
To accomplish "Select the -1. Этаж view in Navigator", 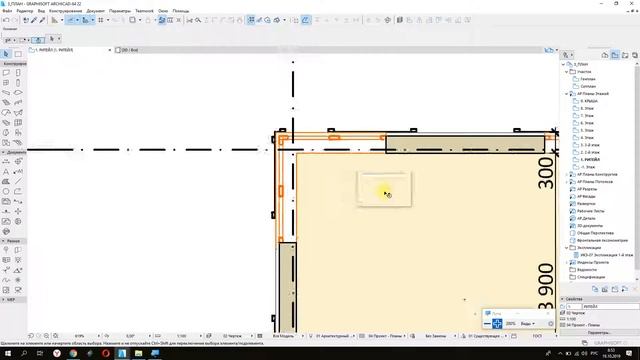I will (587, 167).
